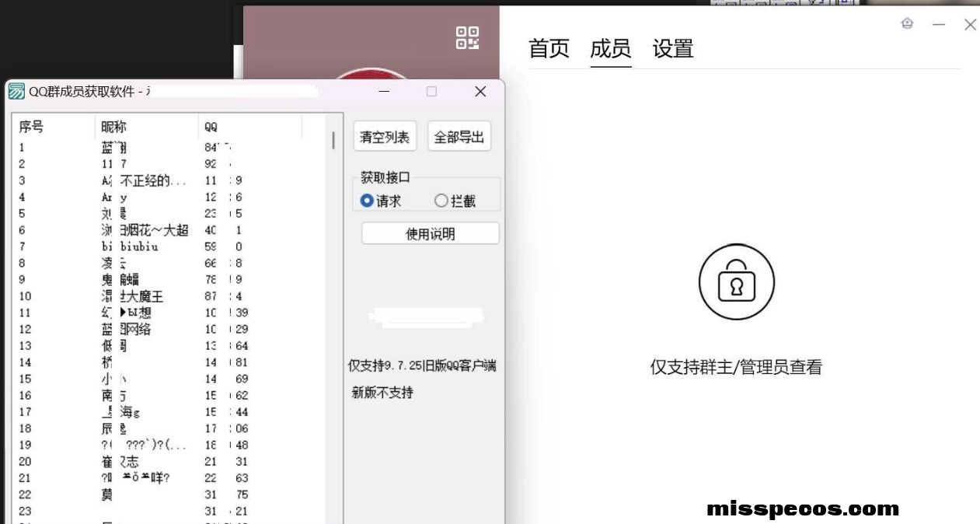Screen dimensions: 980x524
Task: Click the 新版不支持 text
Action: [382, 393]
